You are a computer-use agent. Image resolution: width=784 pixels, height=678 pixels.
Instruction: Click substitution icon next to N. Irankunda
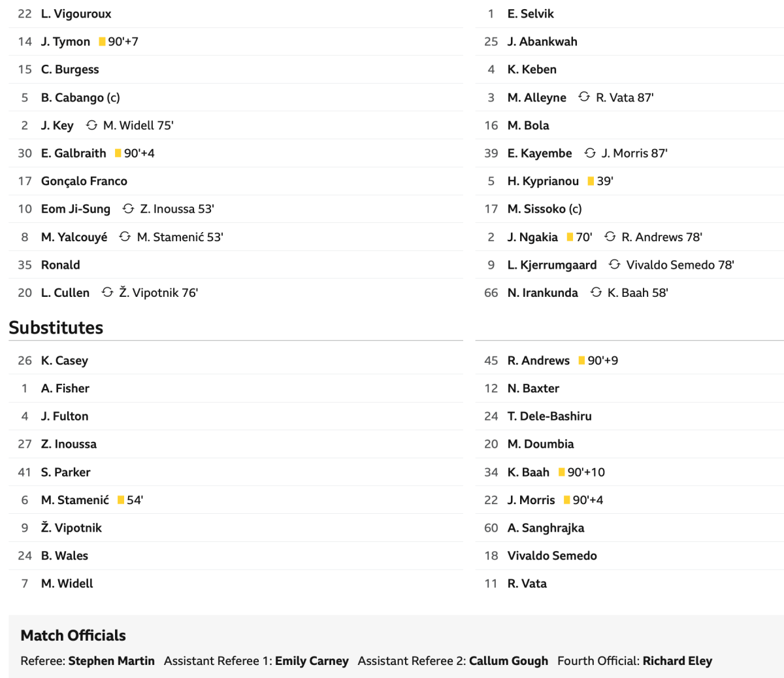(x=596, y=292)
